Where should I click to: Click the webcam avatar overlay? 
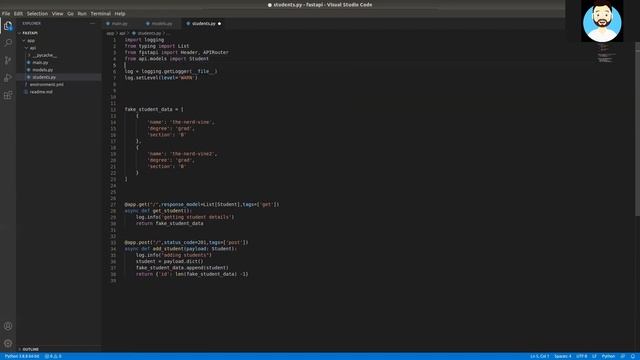coord(602,21)
